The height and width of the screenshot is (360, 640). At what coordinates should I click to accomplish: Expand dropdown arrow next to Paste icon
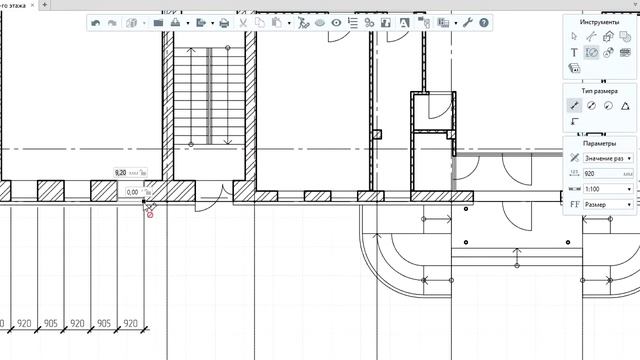pos(289,23)
